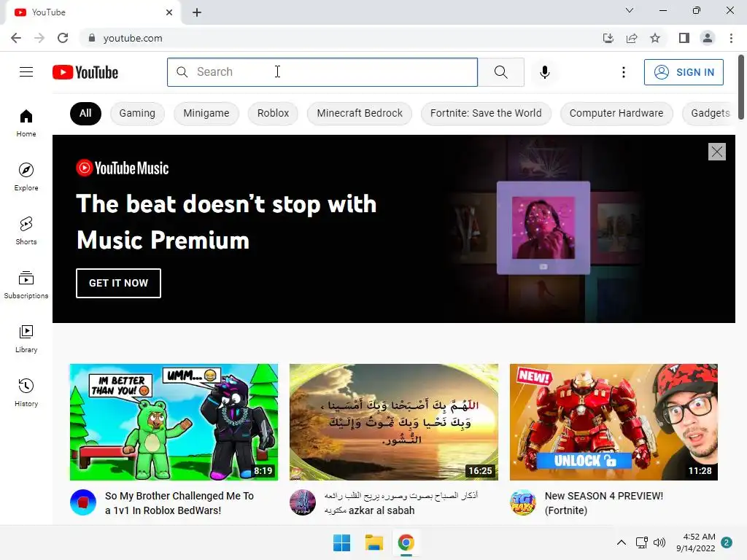Screen dimensions: 747x560
Task: Select Fortnite: Save the World chip
Action: 486,113
